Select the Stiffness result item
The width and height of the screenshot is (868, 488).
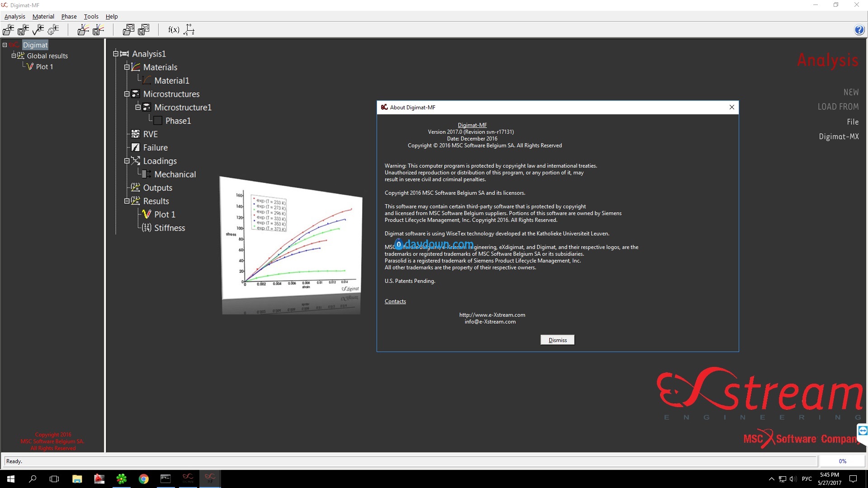(169, 228)
